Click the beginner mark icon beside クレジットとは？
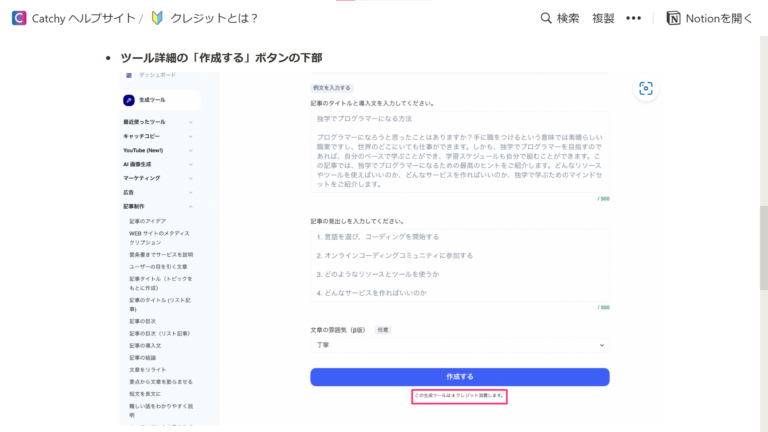This screenshot has height=432, width=768. click(x=156, y=18)
